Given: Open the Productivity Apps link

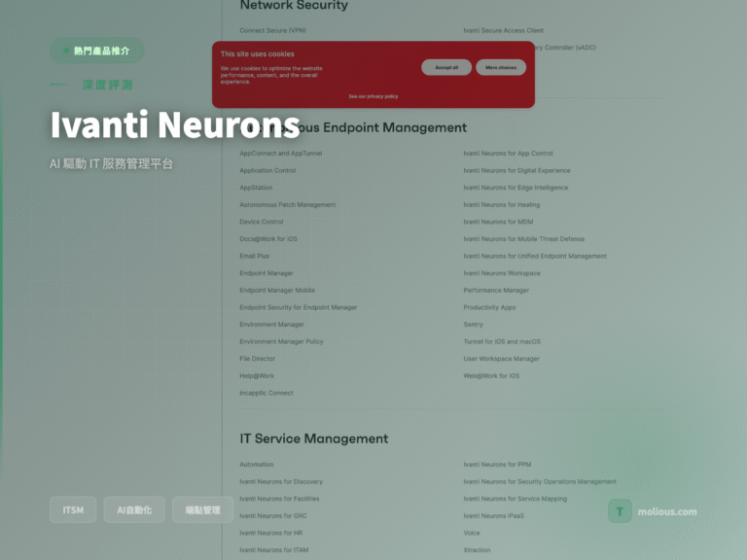Looking at the screenshot, I should click(x=489, y=307).
